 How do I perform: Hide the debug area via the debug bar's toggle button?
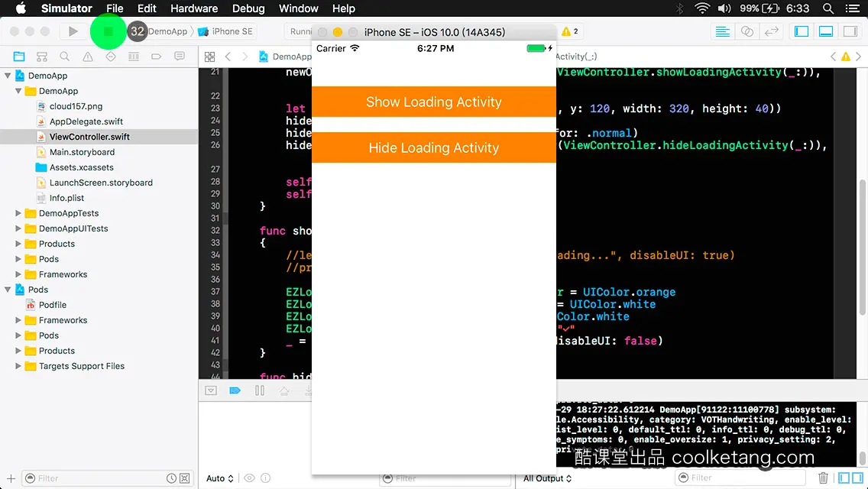[x=211, y=390]
